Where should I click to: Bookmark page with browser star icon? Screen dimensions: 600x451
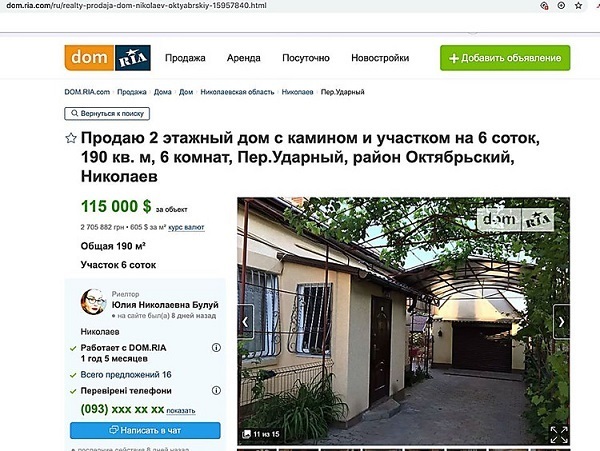(579, 5)
